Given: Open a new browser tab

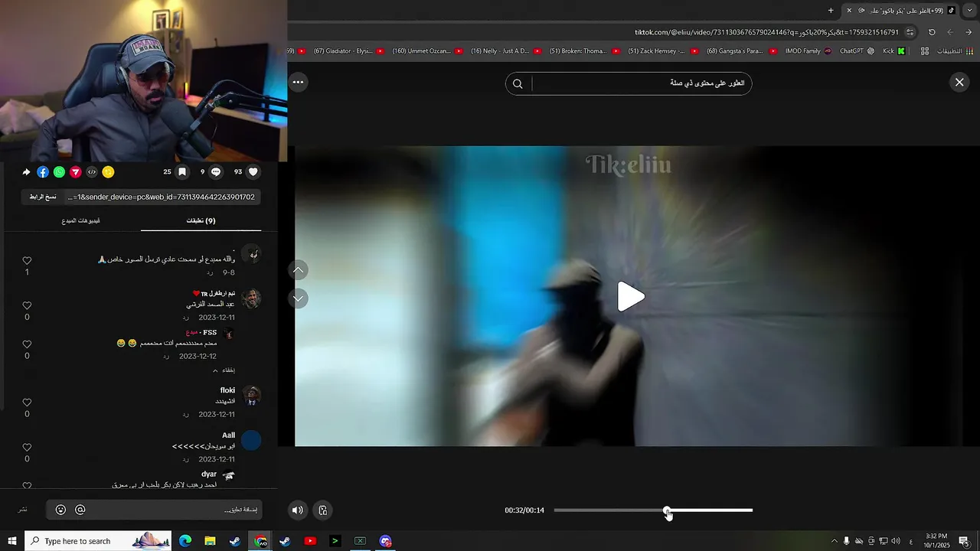Looking at the screenshot, I should (x=831, y=10).
